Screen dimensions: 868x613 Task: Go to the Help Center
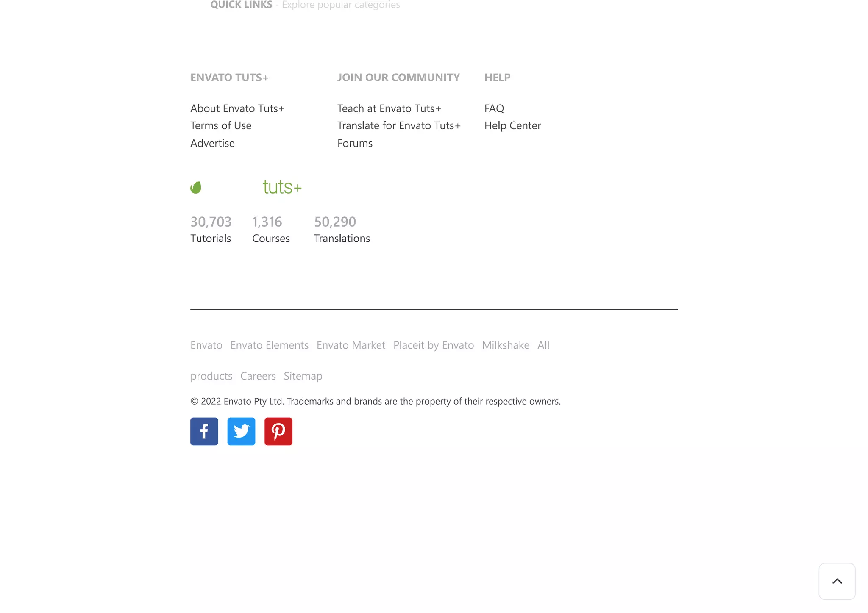coord(512,125)
